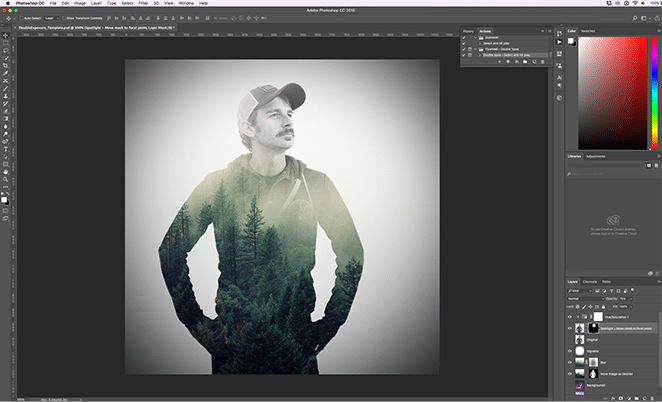Switch to the History tab
Screen dimensions: 662x402
(x=469, y=30)
